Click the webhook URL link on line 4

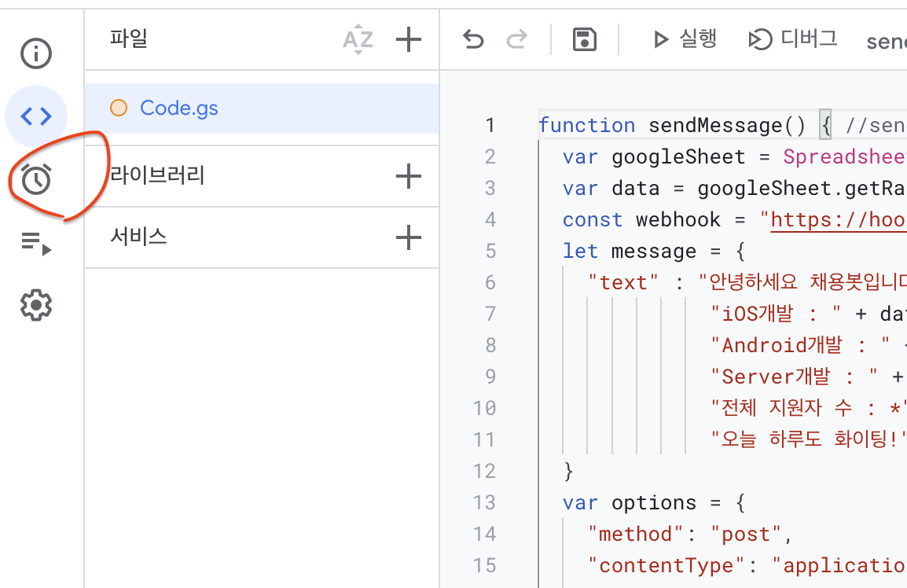839,220
